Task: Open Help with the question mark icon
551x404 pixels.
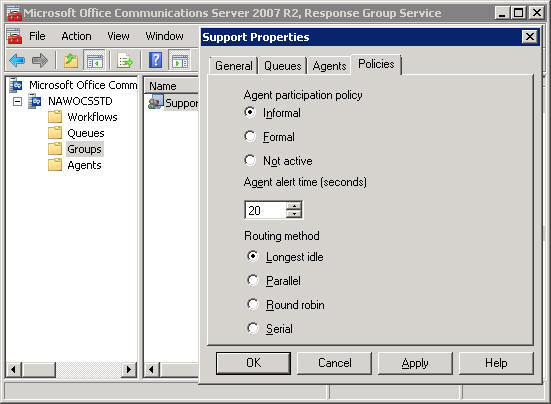Action: pos(155,60)
